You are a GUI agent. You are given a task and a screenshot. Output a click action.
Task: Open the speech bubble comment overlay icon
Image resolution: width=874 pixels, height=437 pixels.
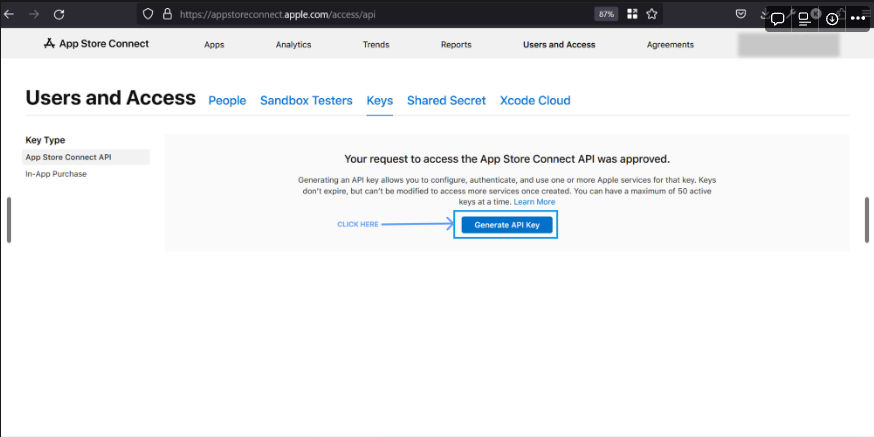[778, 19]
